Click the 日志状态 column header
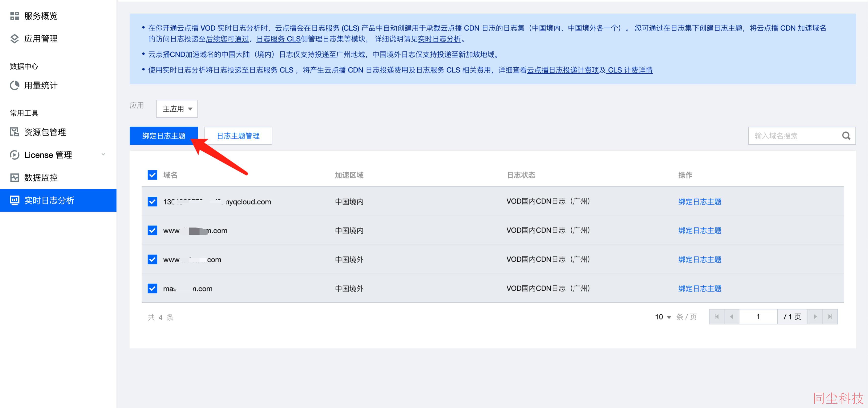868x408 pixels. (521, 175)
